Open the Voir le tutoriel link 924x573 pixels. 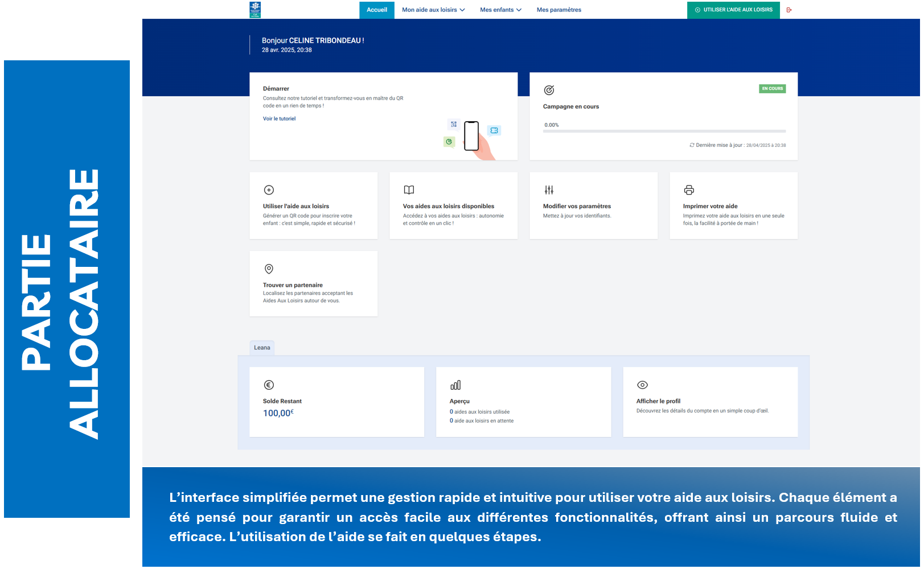(x=279, y=119)
